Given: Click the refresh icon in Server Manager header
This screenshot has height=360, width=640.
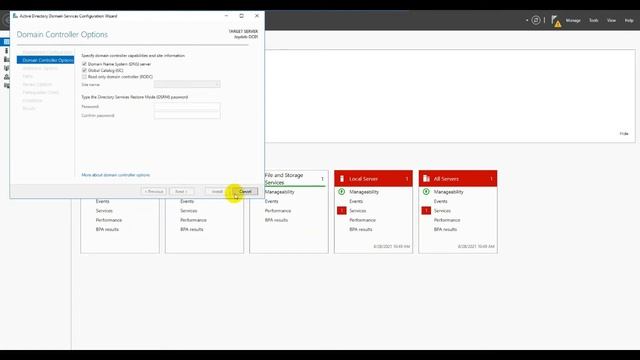Looking at the screenshot, I should [x=536, y=20].
